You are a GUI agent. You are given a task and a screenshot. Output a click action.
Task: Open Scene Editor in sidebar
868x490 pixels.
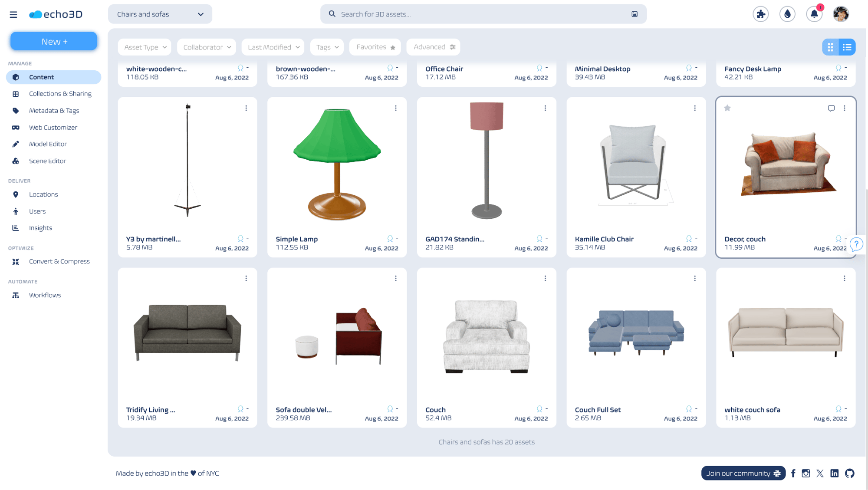tap(48, 161)
